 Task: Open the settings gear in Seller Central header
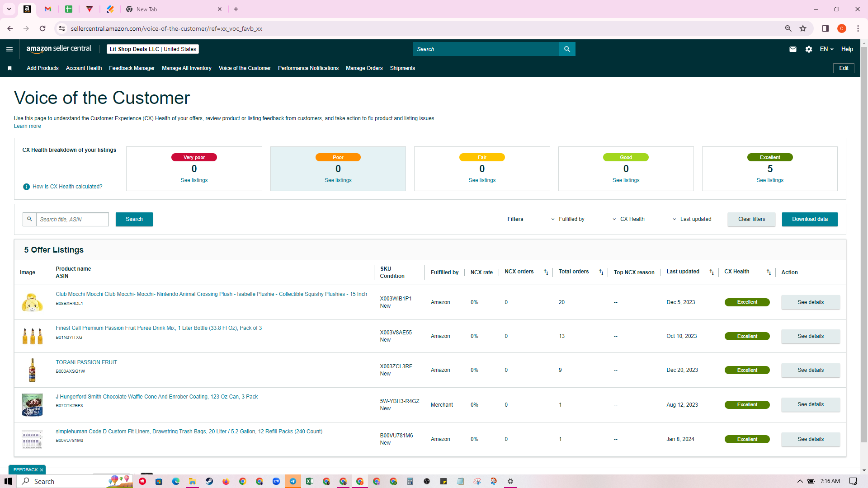[x=809, y=49]
